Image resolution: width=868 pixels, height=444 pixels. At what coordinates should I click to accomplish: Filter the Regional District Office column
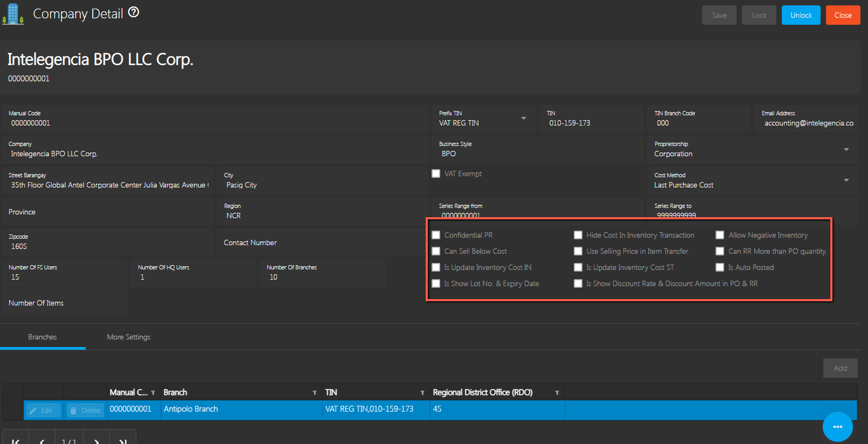point(557,393)
